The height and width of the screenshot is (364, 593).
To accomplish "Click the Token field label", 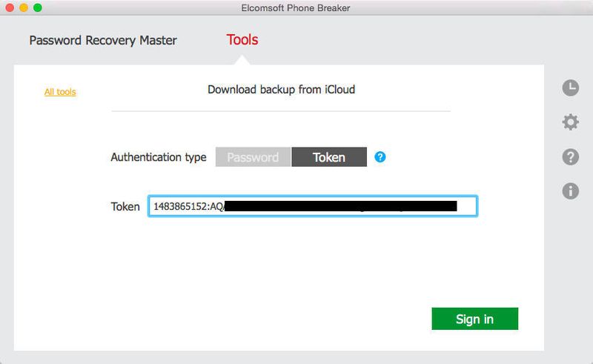I will pyautogui.click(x=125, y=207).
